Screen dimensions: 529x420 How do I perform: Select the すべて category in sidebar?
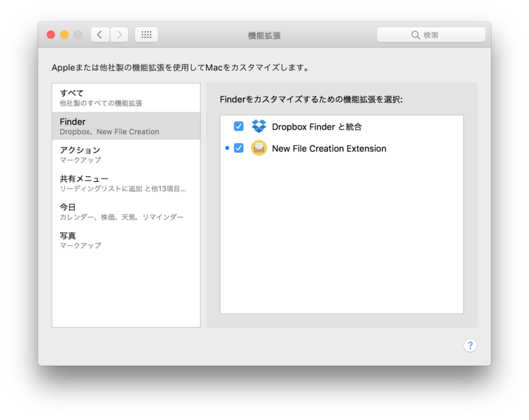pyautogui.click(x=126, y=97)
